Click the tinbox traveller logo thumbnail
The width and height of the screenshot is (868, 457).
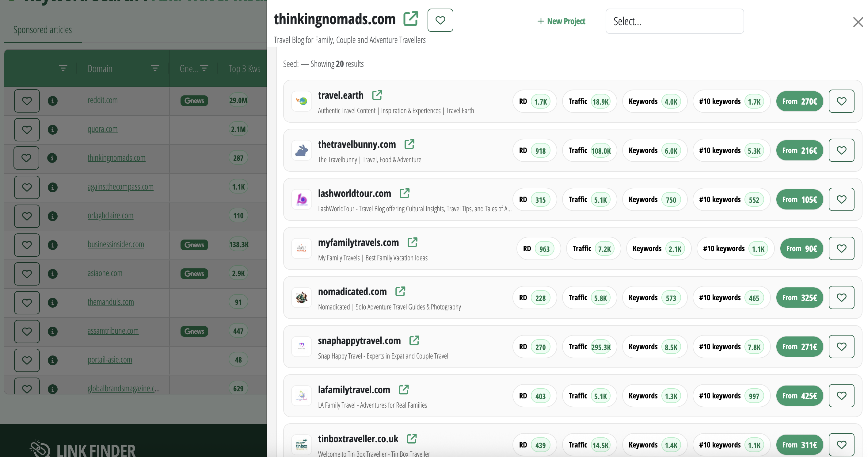[301, 444]
